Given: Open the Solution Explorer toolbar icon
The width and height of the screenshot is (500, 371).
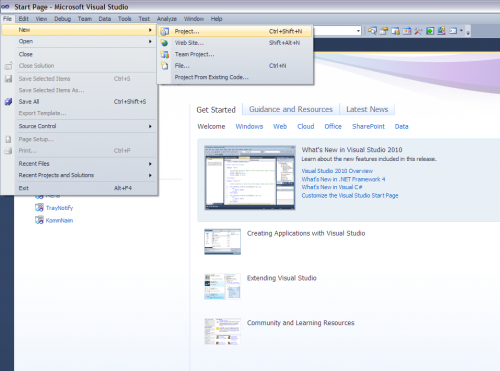Looking at the screenshot, I should click(372, 31).
